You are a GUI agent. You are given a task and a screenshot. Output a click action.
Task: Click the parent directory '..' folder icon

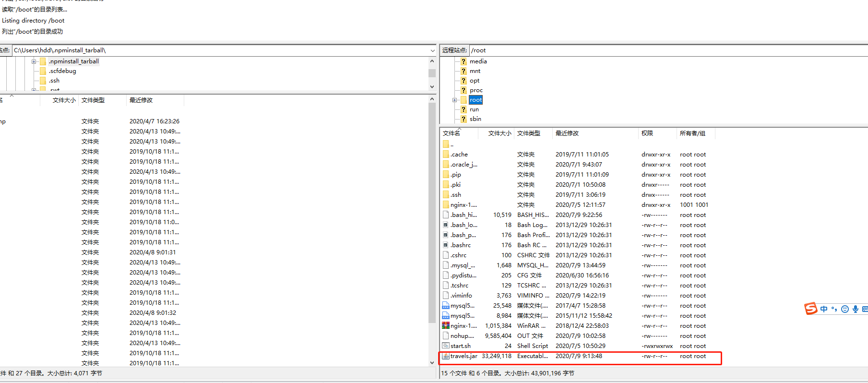click(446, 144)
